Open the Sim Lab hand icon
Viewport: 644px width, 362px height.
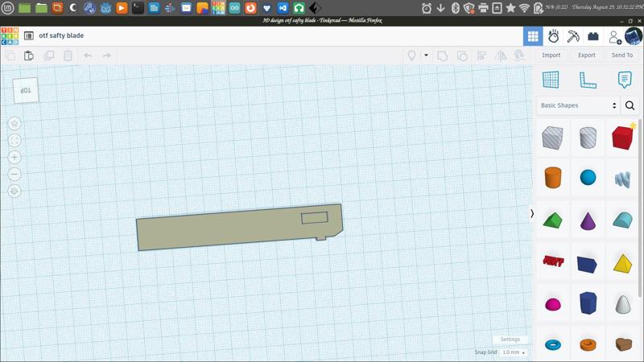tap(553, 36)
